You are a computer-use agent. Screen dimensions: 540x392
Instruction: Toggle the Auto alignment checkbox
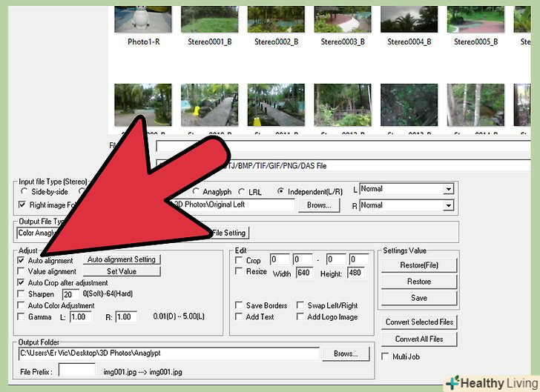pyautogui.click(x=21, y=260)
